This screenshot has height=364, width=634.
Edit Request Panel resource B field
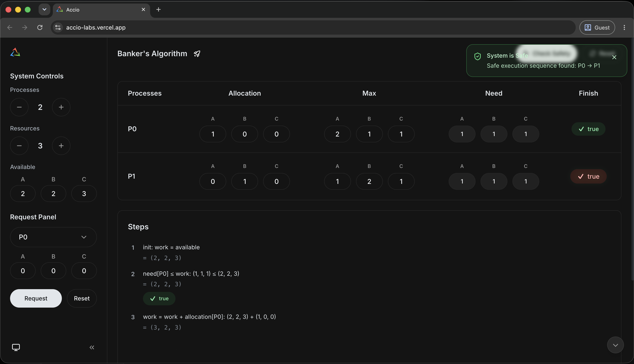(53, 270)
